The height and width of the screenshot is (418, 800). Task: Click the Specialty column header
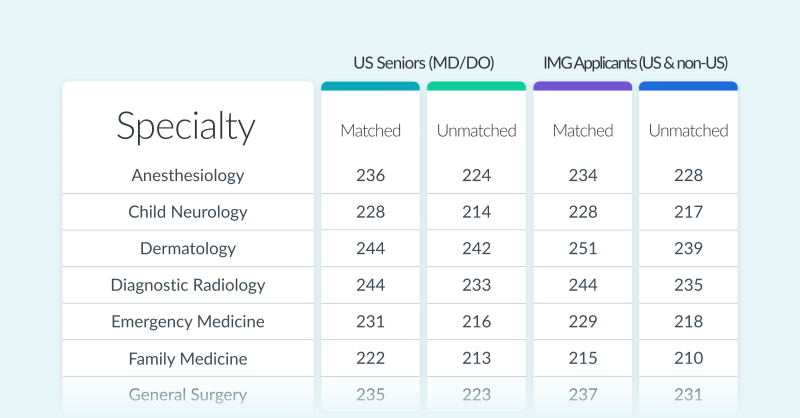coord(186,127)
